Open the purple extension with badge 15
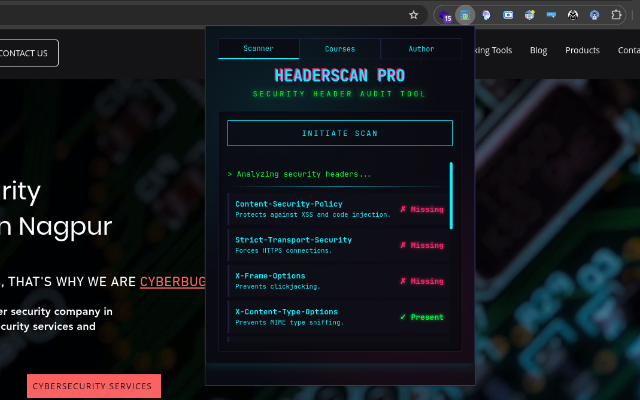640x400 pixels. point(445,16)
